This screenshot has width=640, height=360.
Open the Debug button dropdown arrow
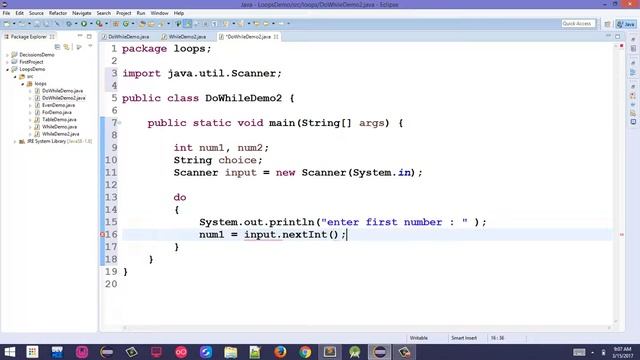pyautogui.click(x=76, y=24)
